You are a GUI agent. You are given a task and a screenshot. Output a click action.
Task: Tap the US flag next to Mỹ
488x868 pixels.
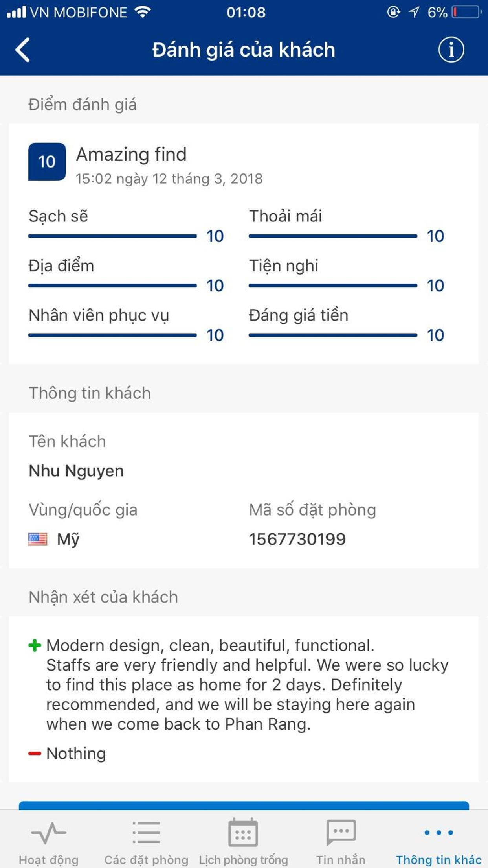38,539
